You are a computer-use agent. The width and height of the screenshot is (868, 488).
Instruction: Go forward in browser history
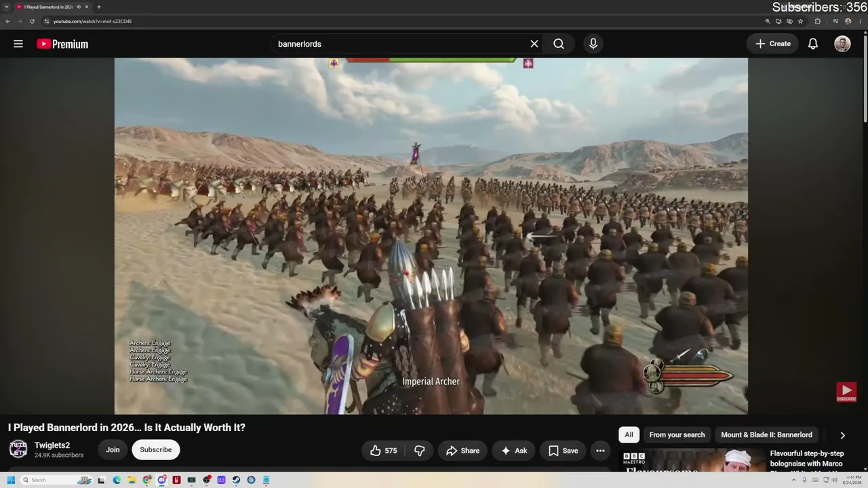tap(19, 21)
